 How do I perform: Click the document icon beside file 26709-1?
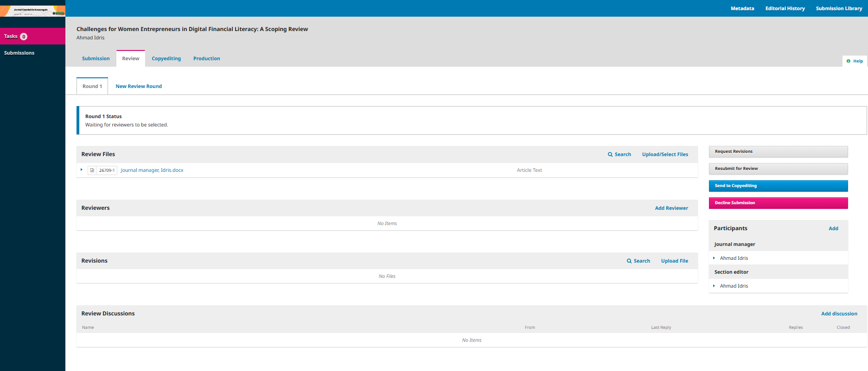point(92,170)
